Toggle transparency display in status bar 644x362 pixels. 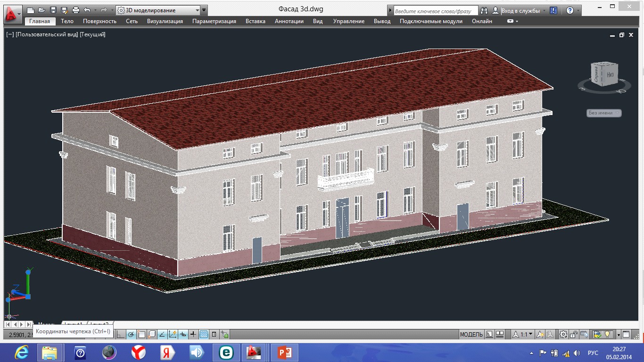pyautogui.click(x=204, y=335)
